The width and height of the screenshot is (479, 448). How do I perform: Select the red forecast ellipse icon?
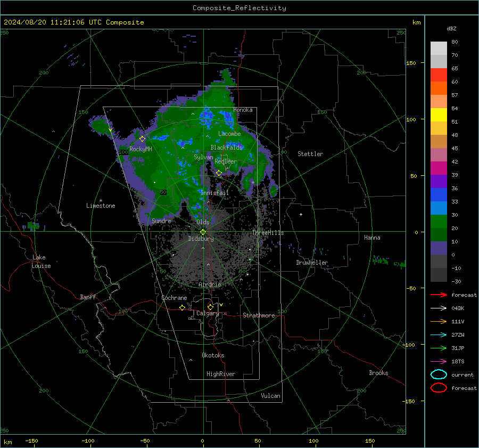coord(439,388)
